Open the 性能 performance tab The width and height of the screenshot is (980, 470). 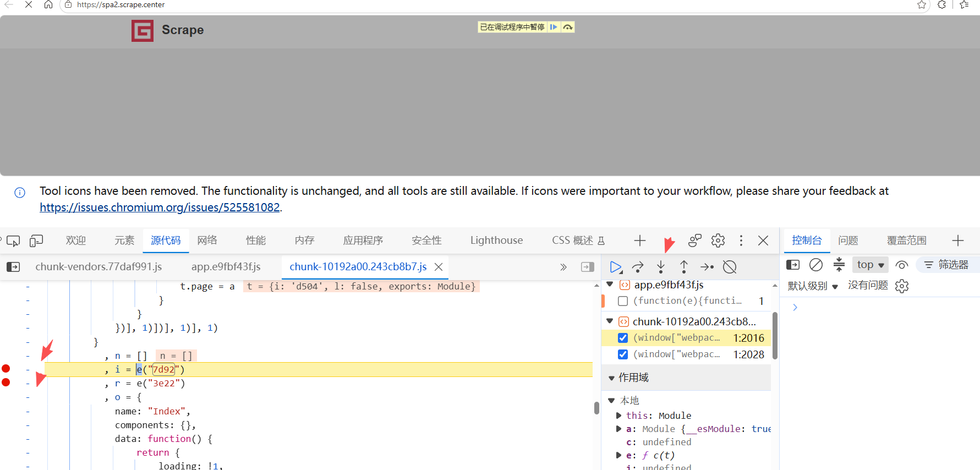coord(256,241)
